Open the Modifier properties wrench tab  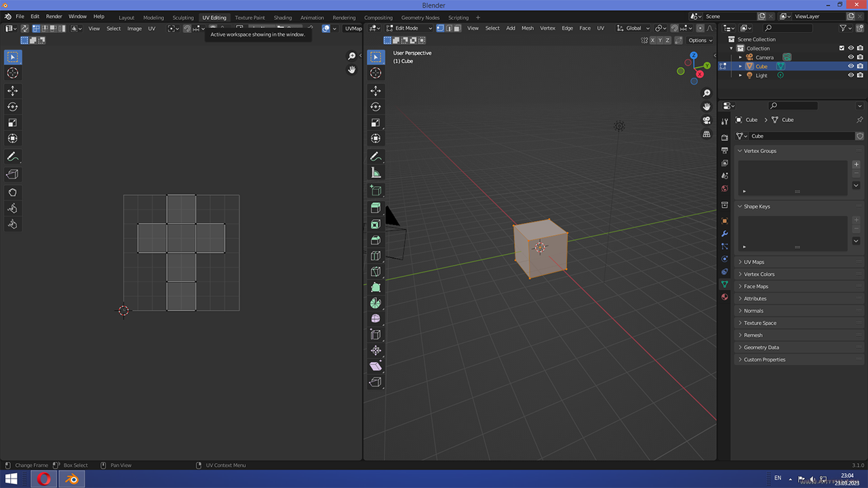point(724,234)
